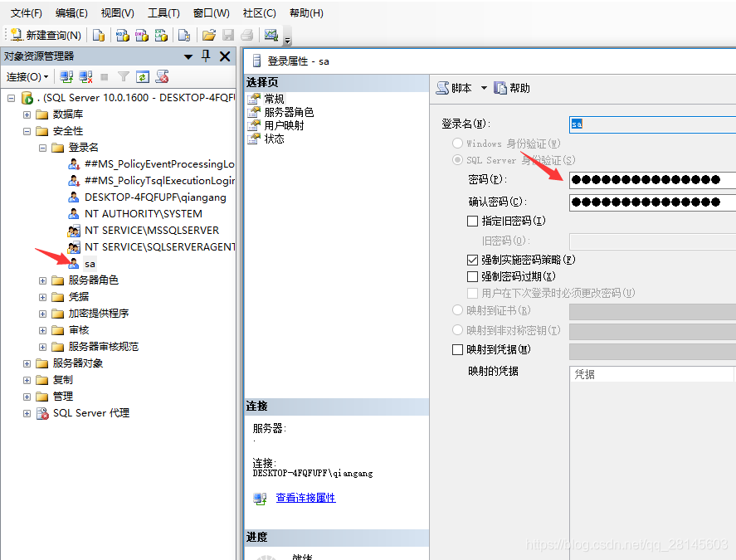Open the 连接(O) dropdown
Viewport: 736px width, 560px height.
(x=27, y=77)
